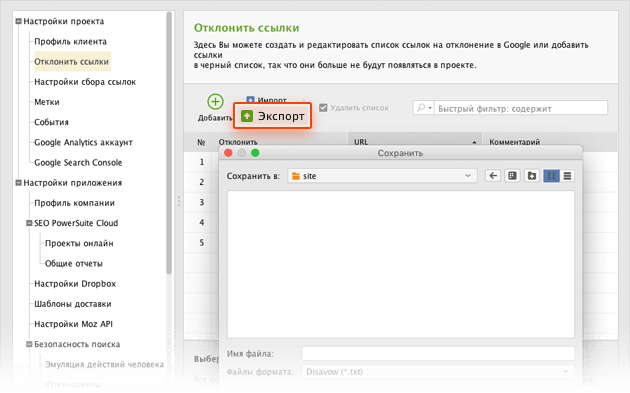The height and width of the screenshot is (393, 630).
Task: Click the Отклонить column header
Action: tap(238, 141)
